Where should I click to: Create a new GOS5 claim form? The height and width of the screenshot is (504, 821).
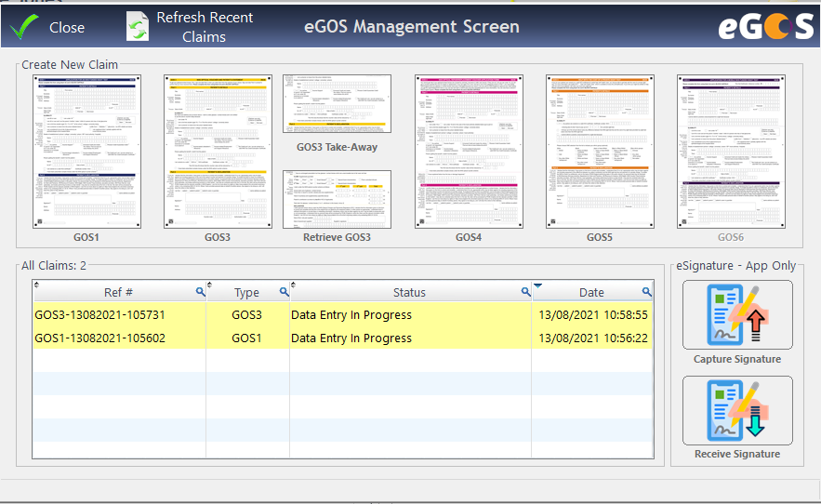click(x=600, y=152)
